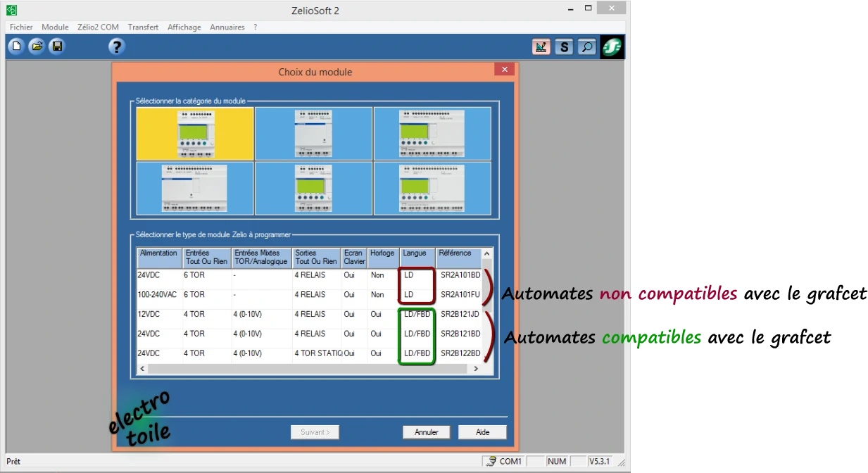Select module row SR2A101FU
Screen dimensions: 868x473
[310, 295]
